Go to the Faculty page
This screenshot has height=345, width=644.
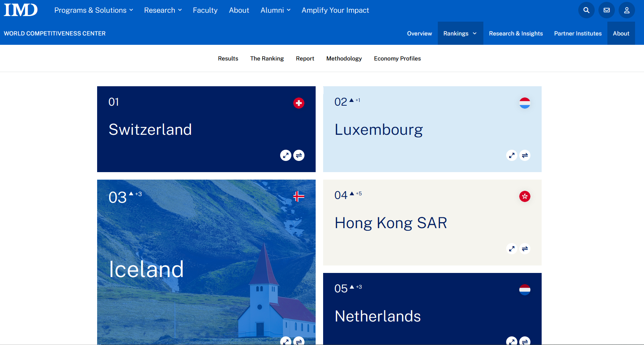pyautogui.click(x=205, y=10)
